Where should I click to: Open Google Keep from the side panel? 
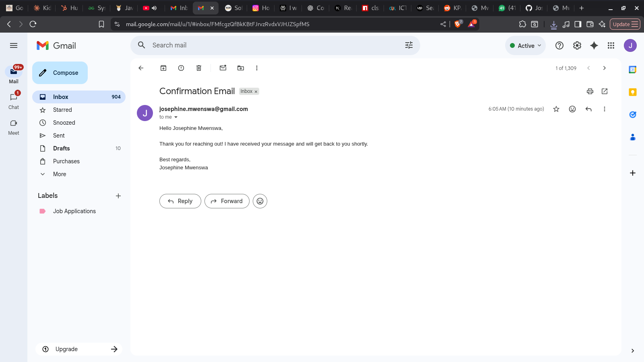point(632,92)
